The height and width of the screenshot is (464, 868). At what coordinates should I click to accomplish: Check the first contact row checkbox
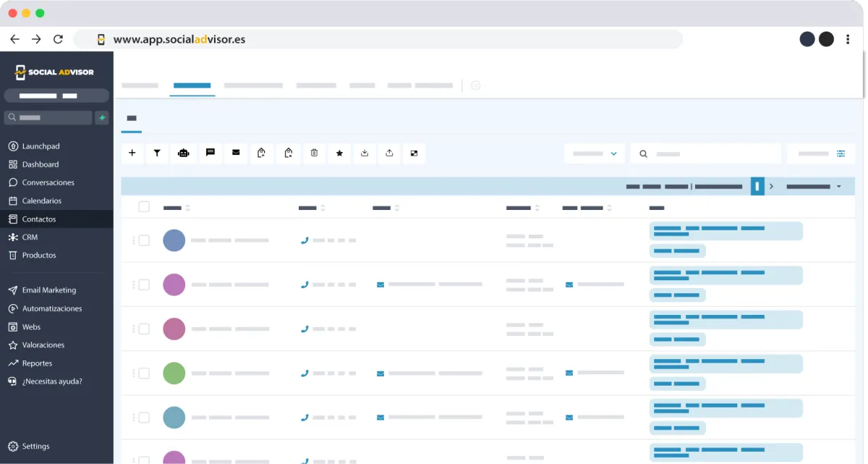[144, 240]
